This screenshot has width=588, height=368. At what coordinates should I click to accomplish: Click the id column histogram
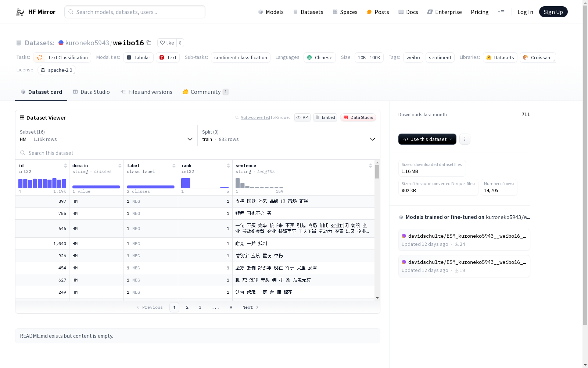(x=42, y=183)
